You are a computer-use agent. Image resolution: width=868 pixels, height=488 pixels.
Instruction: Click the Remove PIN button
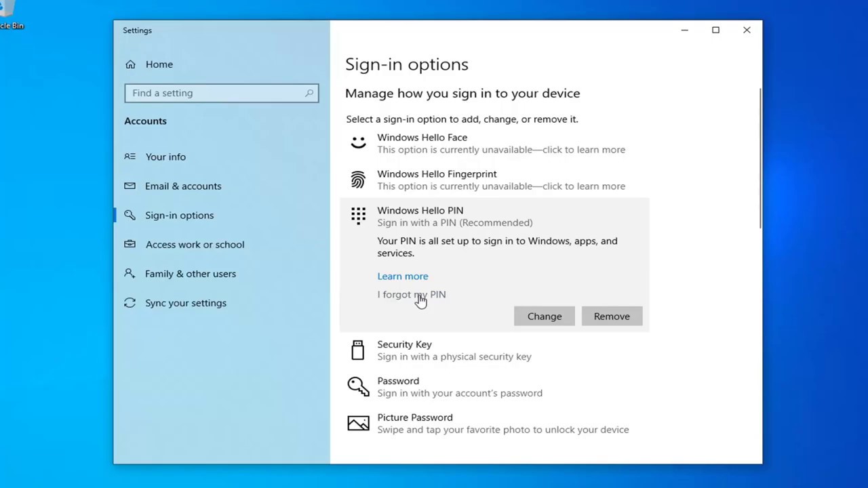pos(612,317)
